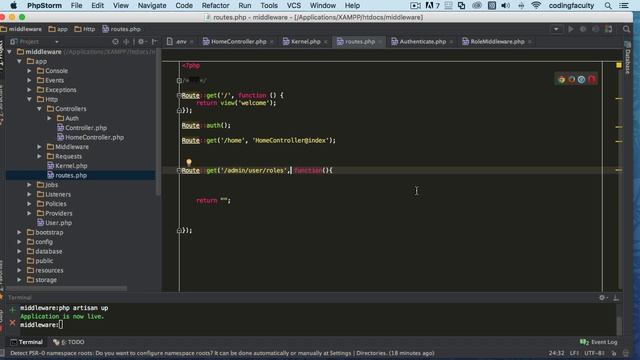The image size is (640, 360).
Task: Open macOS Notification Center icon
Action: [624, 6]
